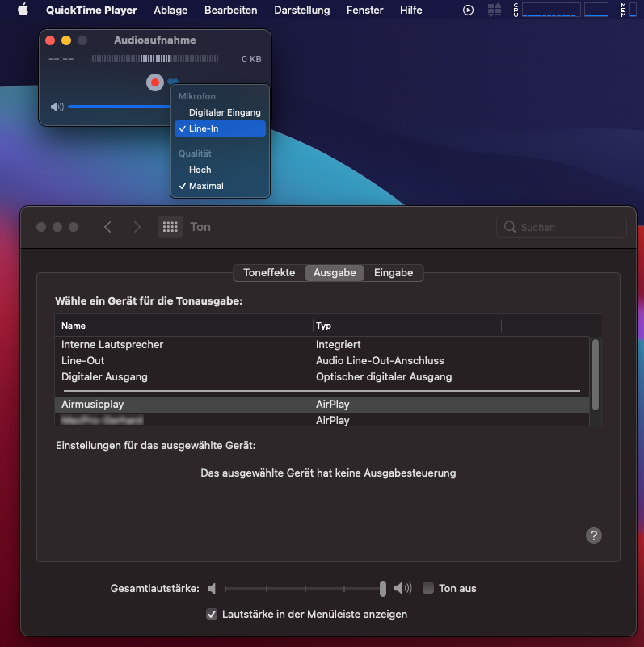Click the loud speaker icon by Gesamtlautstärke
Screen dimensions: 644x647
(402, 588)
